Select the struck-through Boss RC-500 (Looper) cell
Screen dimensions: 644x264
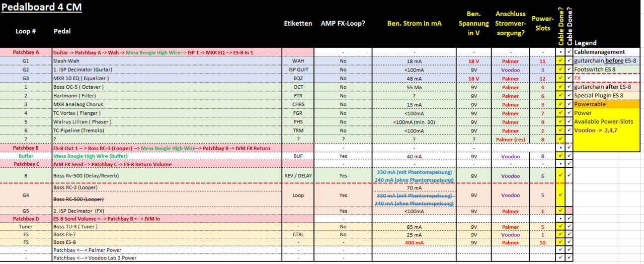point(167,199)
